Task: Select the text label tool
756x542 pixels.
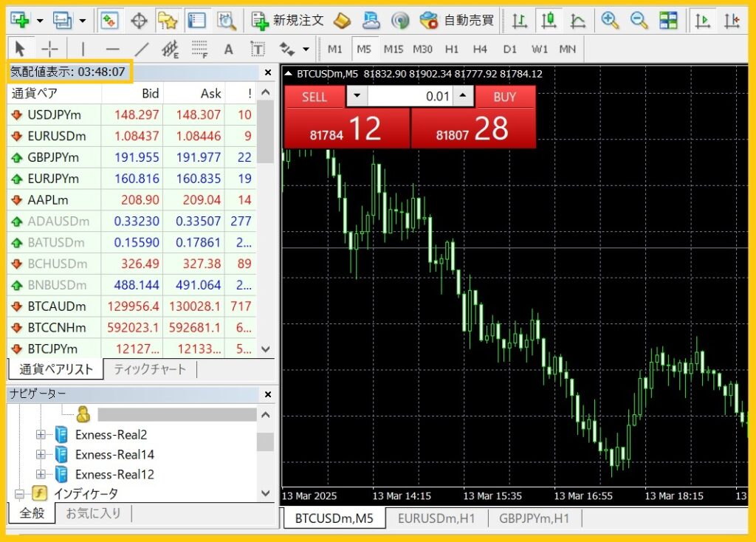Action: click(x=228, y=49)
